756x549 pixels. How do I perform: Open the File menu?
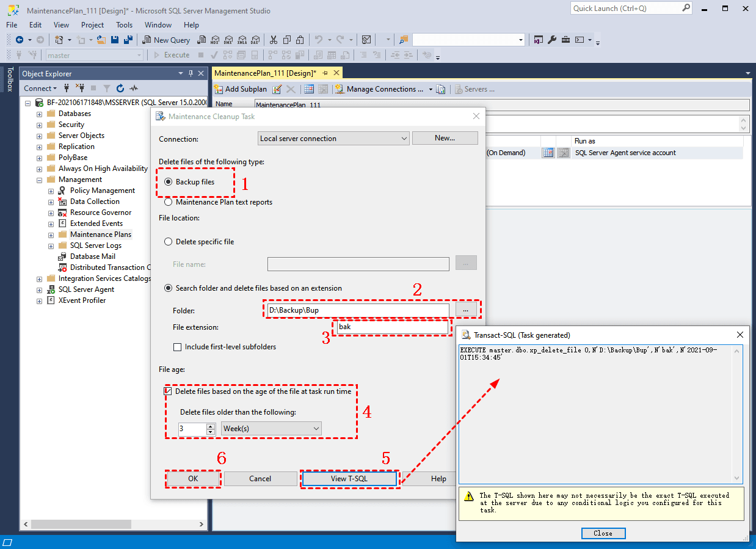12,25
